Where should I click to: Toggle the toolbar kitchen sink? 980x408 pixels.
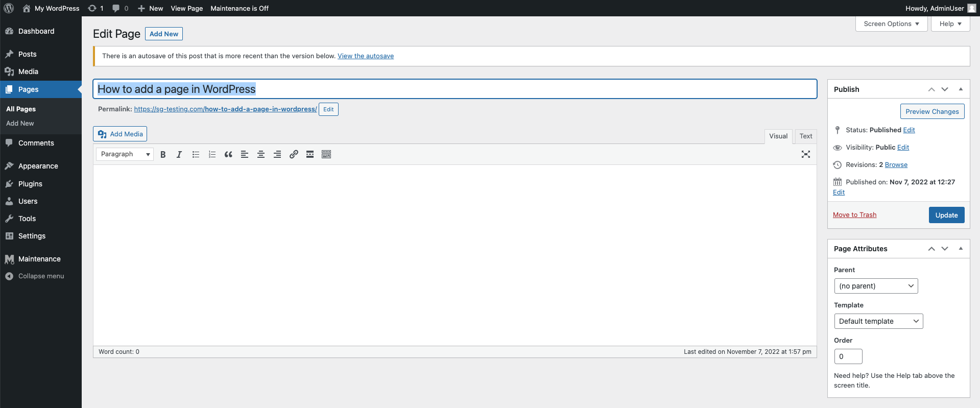[x=326, y=154]
